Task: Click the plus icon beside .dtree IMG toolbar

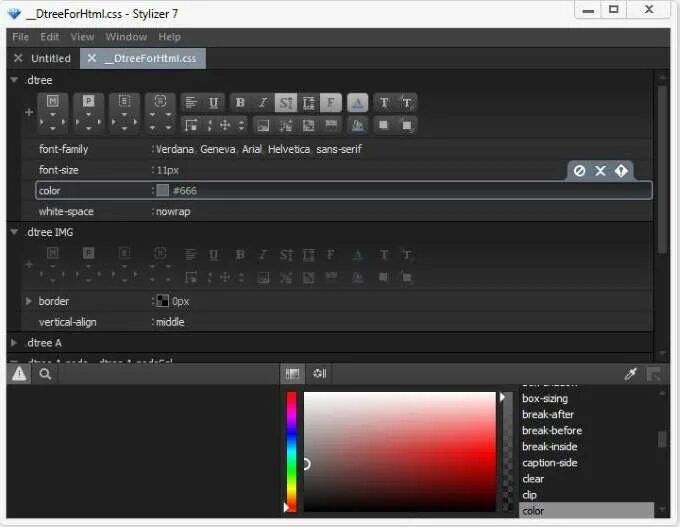Action: click(x=29, y=264)
